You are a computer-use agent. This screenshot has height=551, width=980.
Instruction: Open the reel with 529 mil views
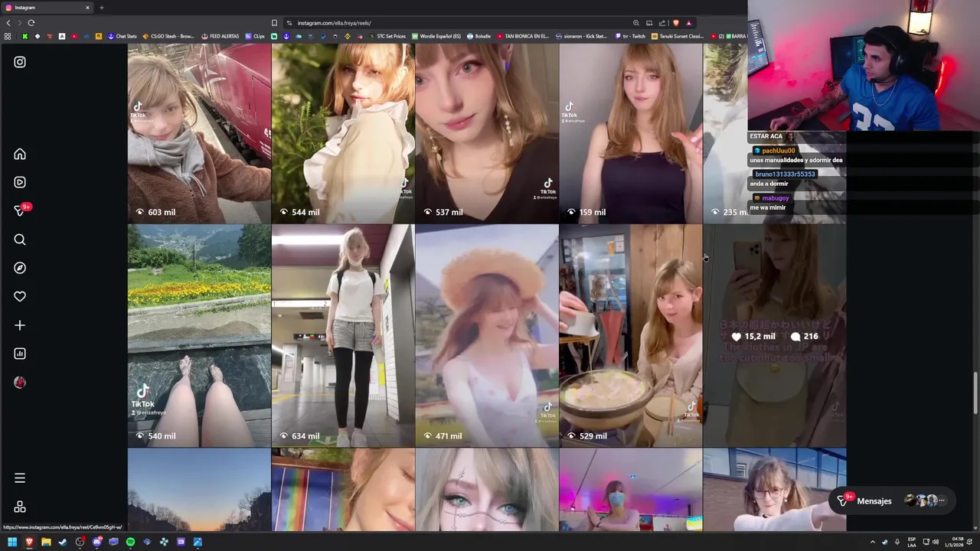coord(631,335)
